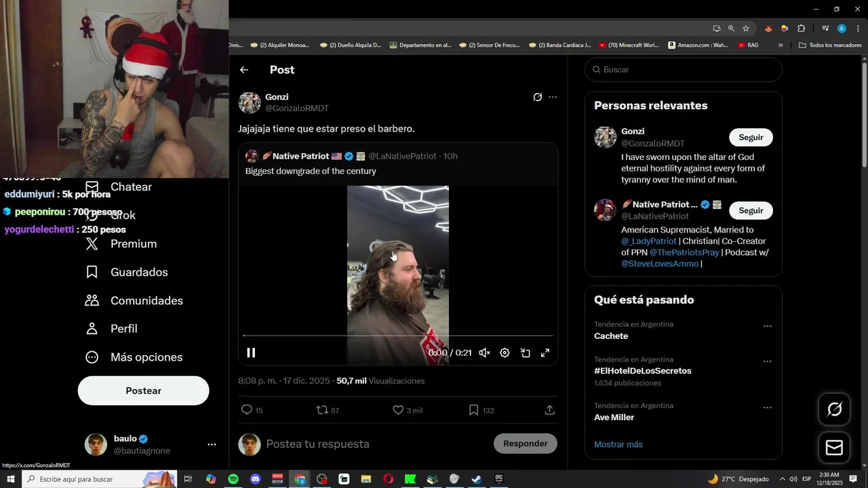Viewport: 868px width, 488px height.
Task: Bookmark this page with the star icon
Action: [x=746, y=28]
